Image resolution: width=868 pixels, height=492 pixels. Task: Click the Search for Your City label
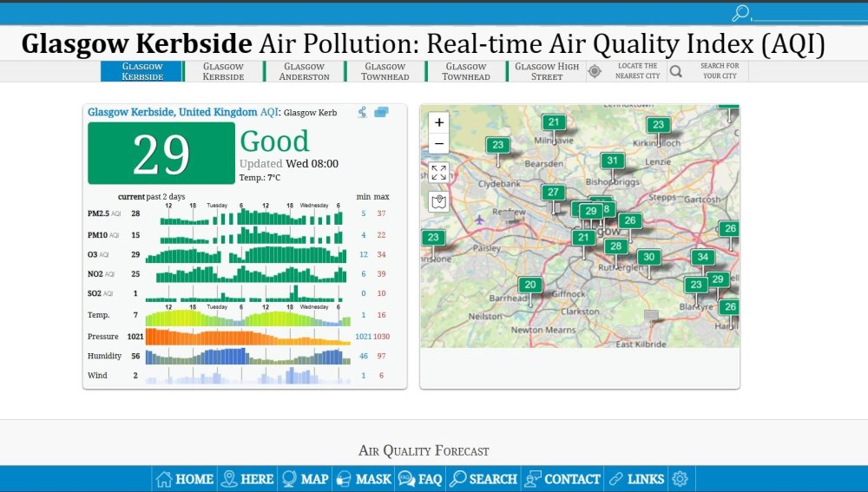pos(720,71)
